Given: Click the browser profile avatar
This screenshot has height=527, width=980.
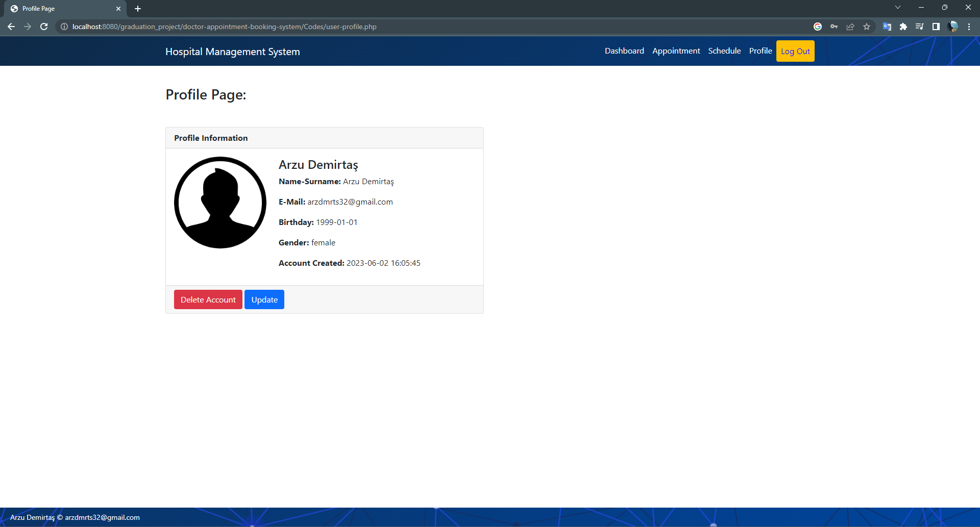Looking at the screenshot, I should point(953,27).
